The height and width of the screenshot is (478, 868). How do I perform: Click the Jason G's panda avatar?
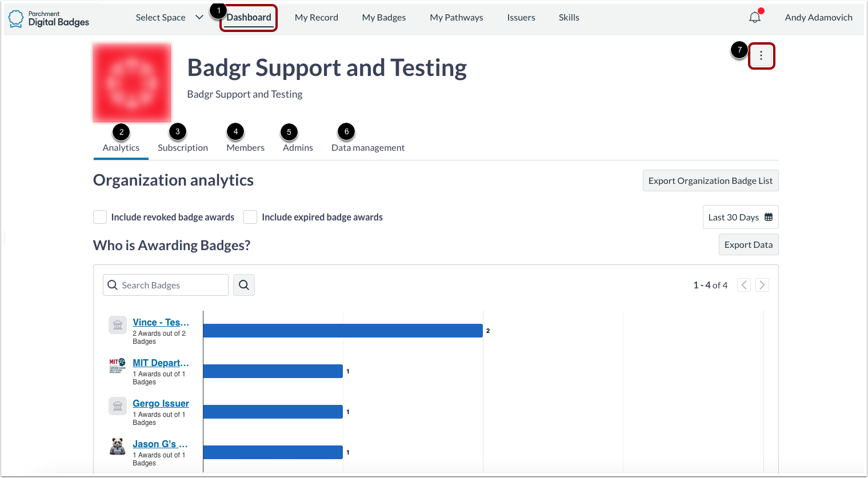[118, 447]
